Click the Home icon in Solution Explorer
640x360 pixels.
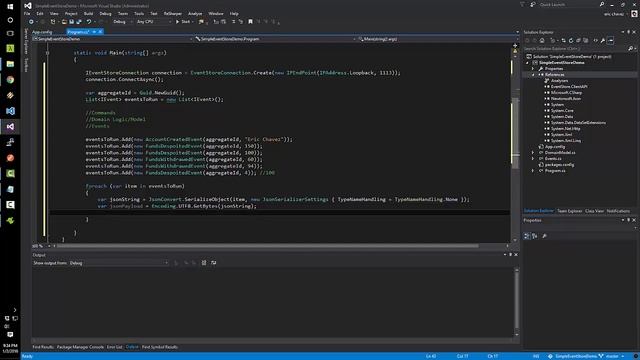tap(542, 40)
